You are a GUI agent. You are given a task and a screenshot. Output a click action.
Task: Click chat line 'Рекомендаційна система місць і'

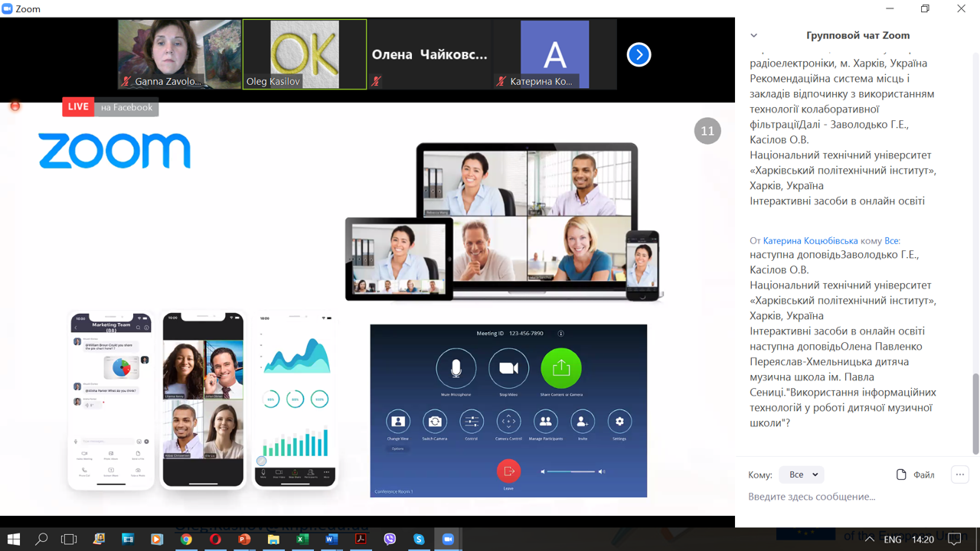828,78
